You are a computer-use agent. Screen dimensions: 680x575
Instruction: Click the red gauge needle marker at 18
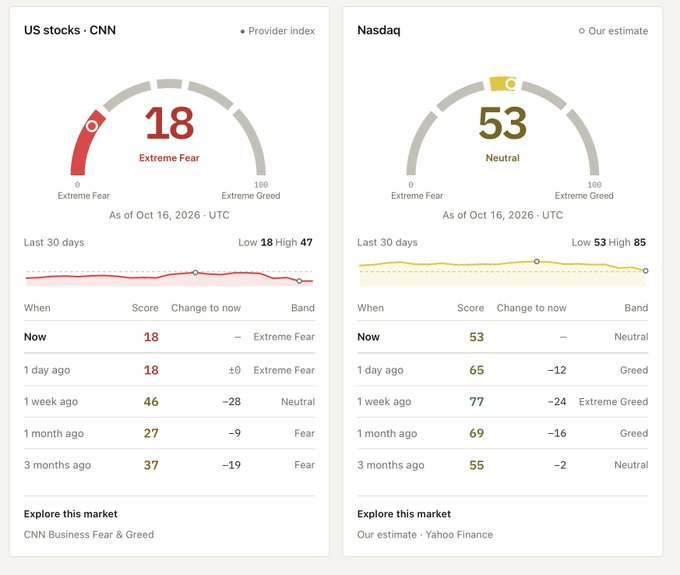coord(92,126)
